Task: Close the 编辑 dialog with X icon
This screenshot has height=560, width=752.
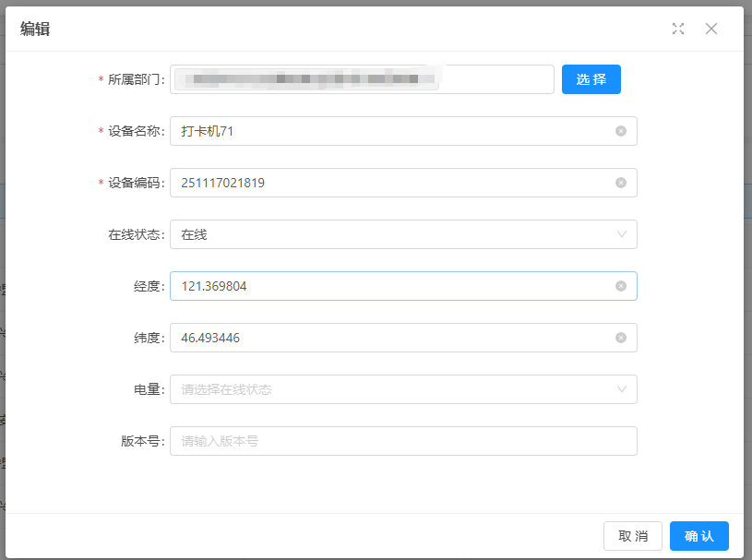Action: coord(711,29)
